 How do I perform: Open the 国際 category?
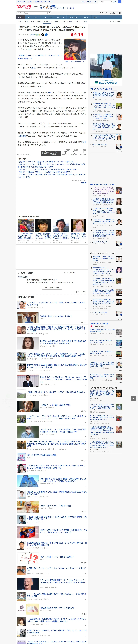click(32, 21)
